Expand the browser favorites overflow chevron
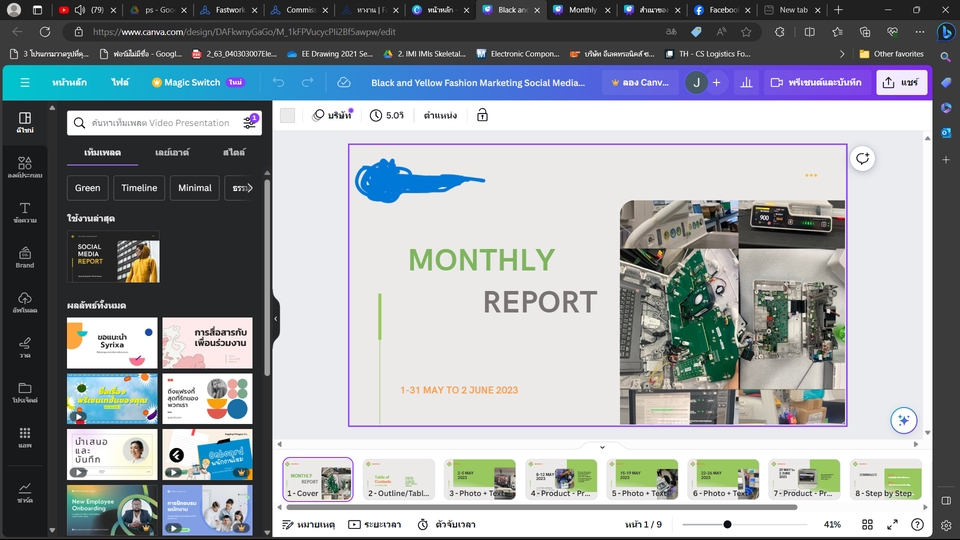The image size is (960, 540). (842, 54)
